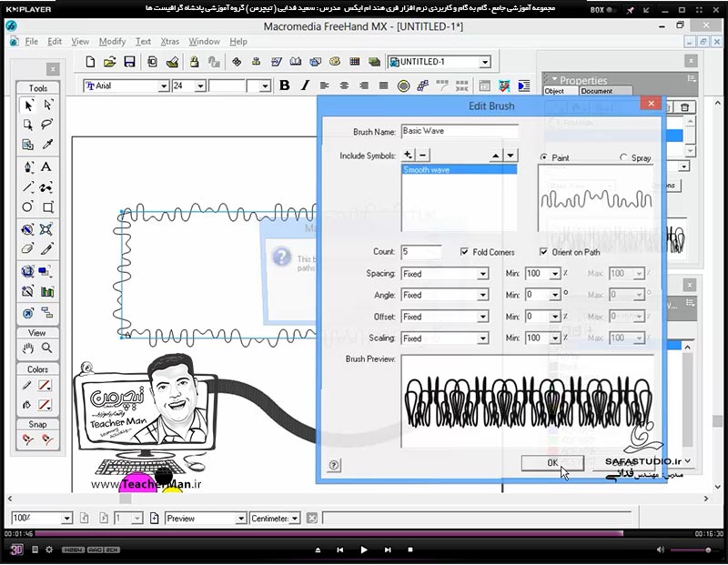Toggle the Orient on Path checkbox
The image size is (728, 565).
click(x=543, y=252)
